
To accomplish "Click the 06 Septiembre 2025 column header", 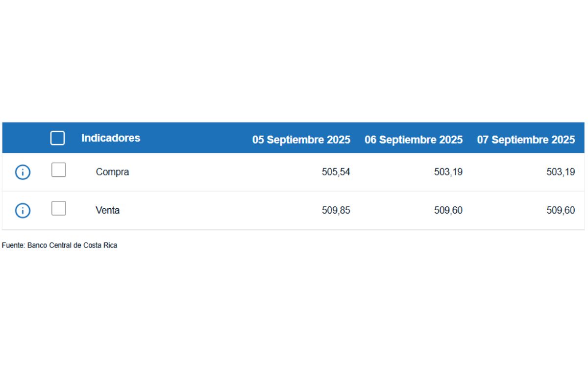I will pyautogui.click(x=414, y=140).
